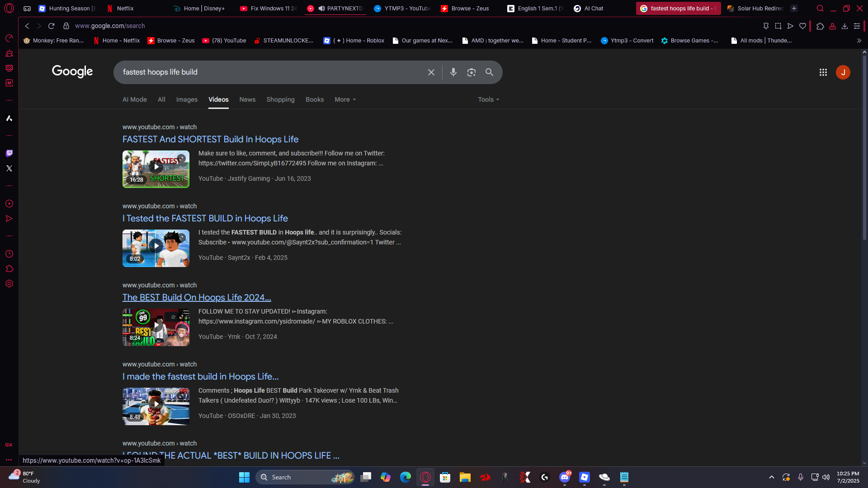This screenshot has width=868, height=488.
Task: Play the 8:24 Yrnk video thumbnail
Action: [x=156, y=327]
